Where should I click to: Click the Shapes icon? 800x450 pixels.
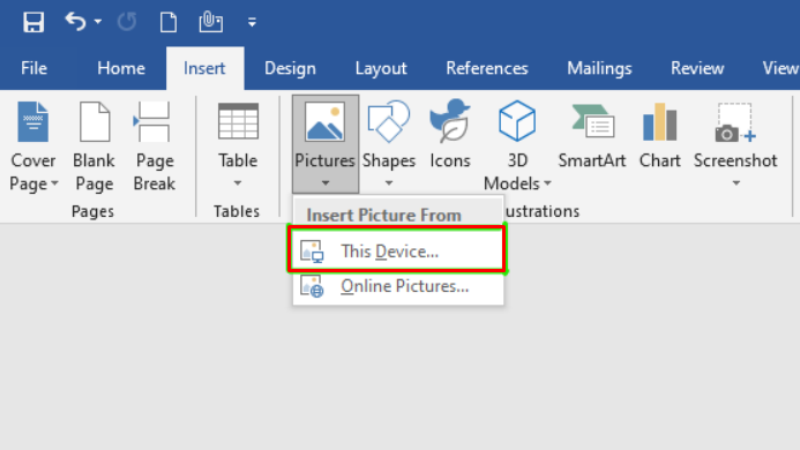(388, 121)
